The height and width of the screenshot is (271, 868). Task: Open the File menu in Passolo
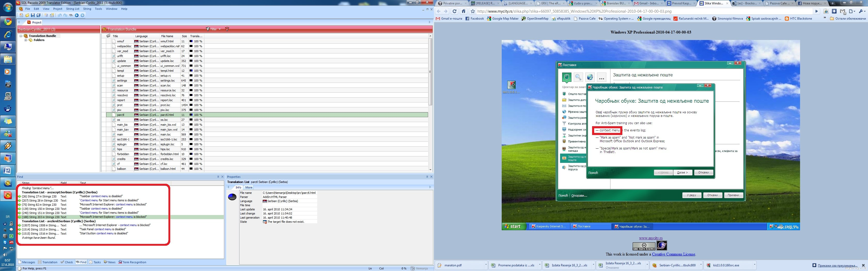[28, 9]
